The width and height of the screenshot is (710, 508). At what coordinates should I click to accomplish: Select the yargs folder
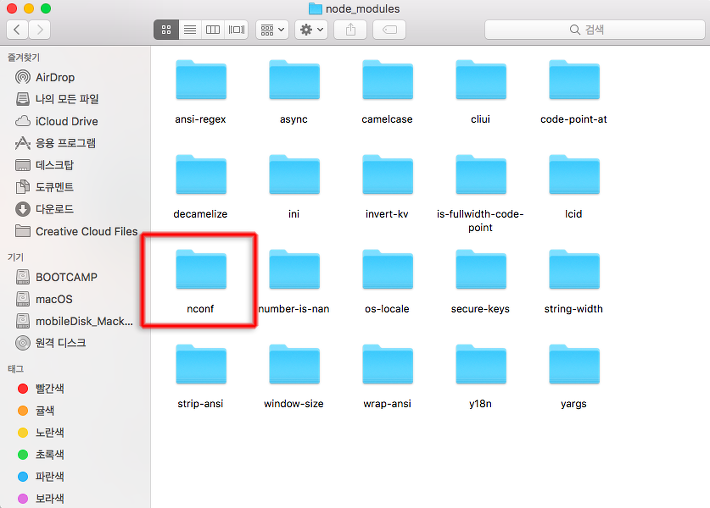point(574,376)
